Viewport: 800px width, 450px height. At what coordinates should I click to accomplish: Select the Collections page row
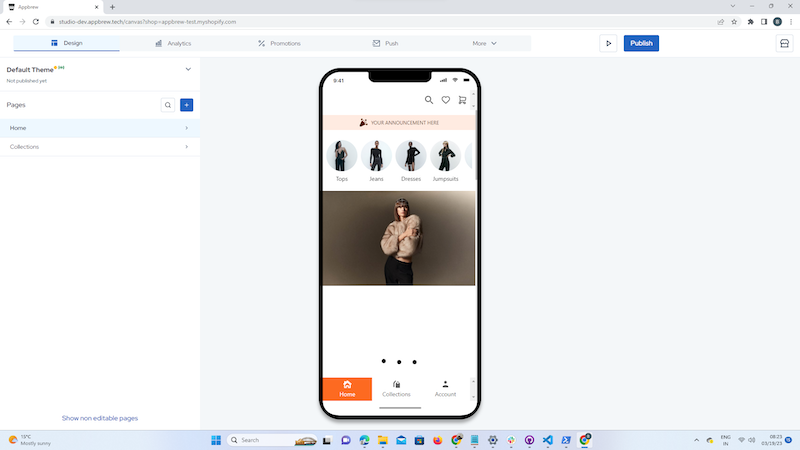[99, 147]
